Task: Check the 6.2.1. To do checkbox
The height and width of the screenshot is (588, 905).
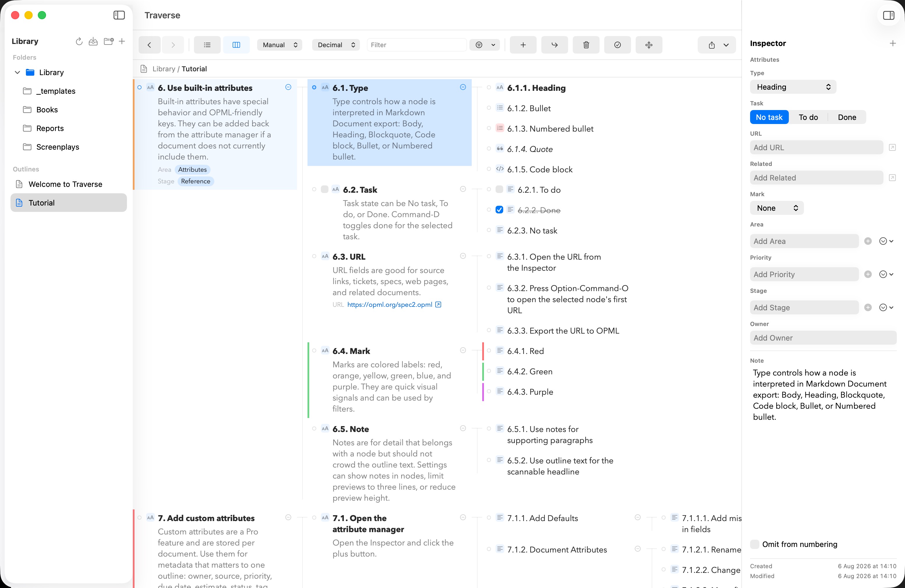Action: coord(500,189)
